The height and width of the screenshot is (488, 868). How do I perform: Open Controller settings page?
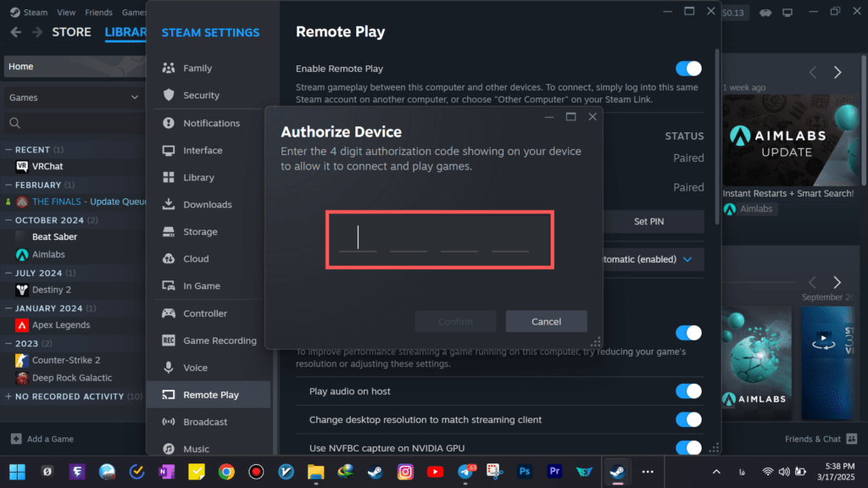pyautogui.click(x=204, y=313)
